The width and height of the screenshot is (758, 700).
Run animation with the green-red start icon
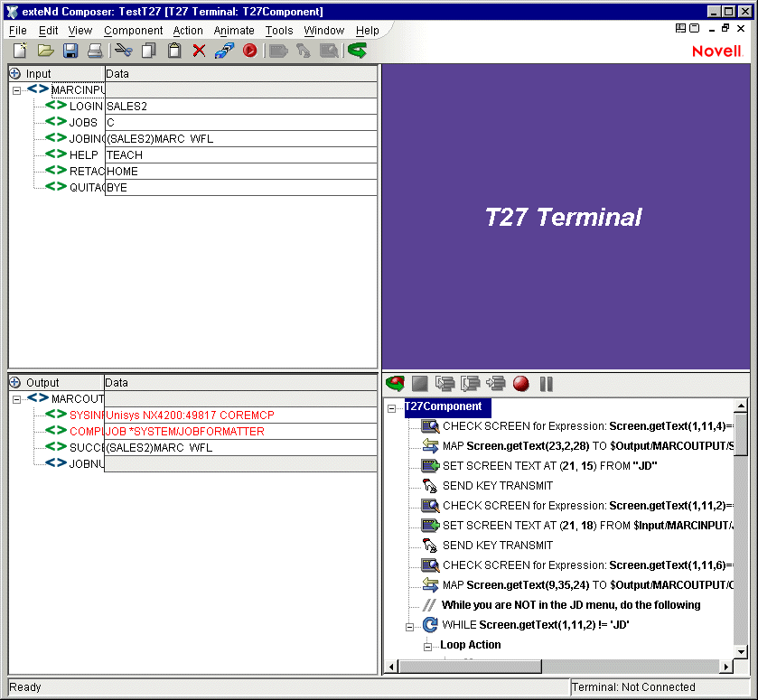click(395, 384)
